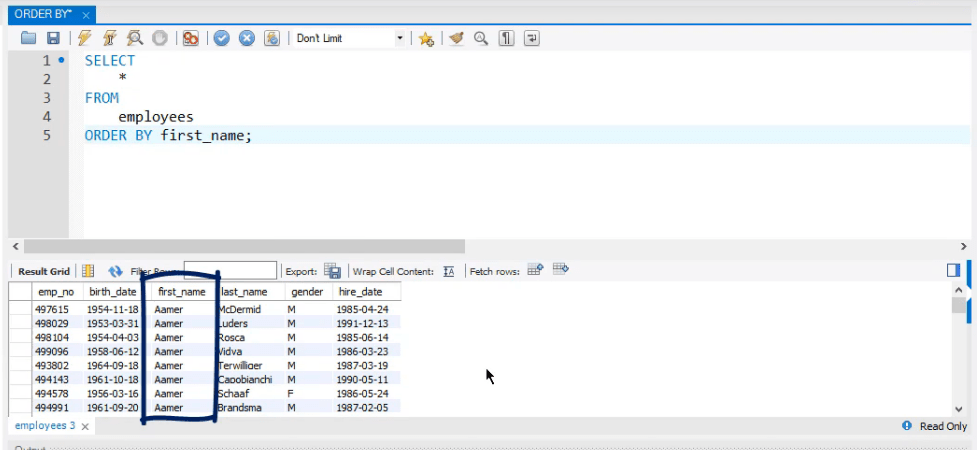
Task: Click the Rollback X icon
Action: click(246, 38)
